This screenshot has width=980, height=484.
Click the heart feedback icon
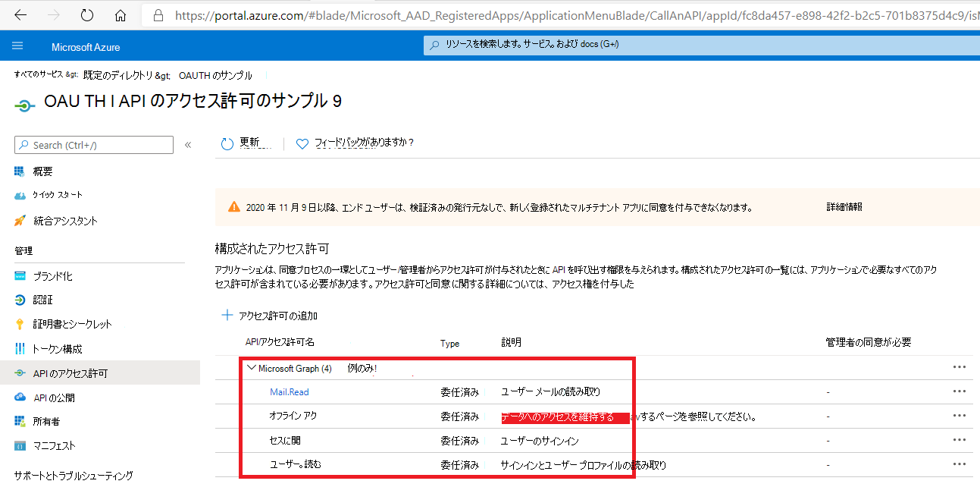(x=302, y=143)
